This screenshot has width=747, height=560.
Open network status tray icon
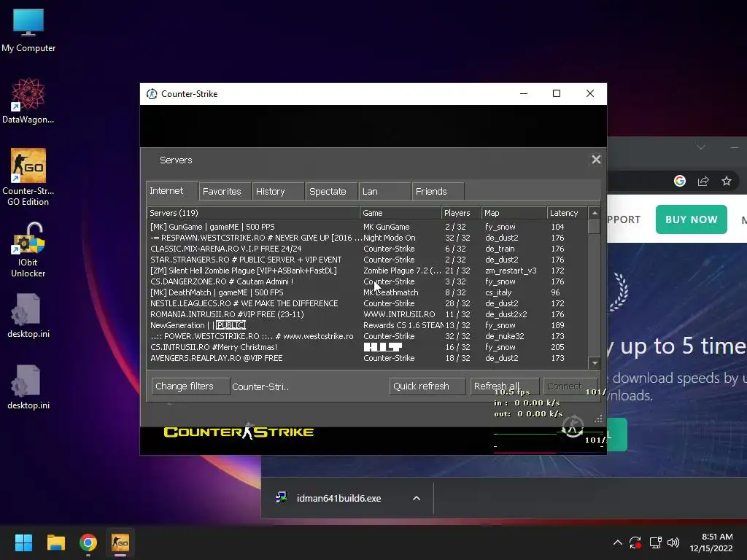pos(655,542)
